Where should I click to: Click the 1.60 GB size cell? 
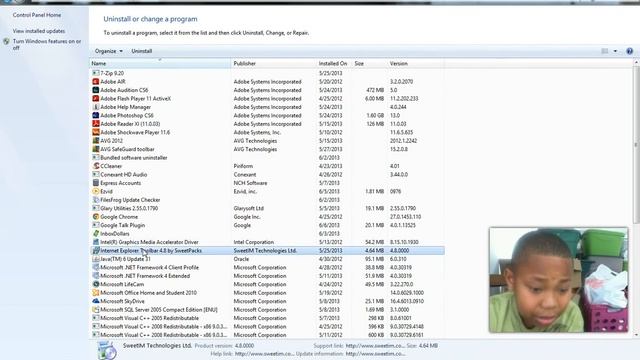375,116
